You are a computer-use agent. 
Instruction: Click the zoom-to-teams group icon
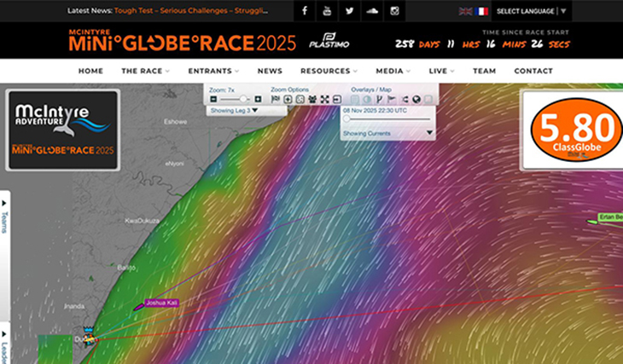pos(312,100)
